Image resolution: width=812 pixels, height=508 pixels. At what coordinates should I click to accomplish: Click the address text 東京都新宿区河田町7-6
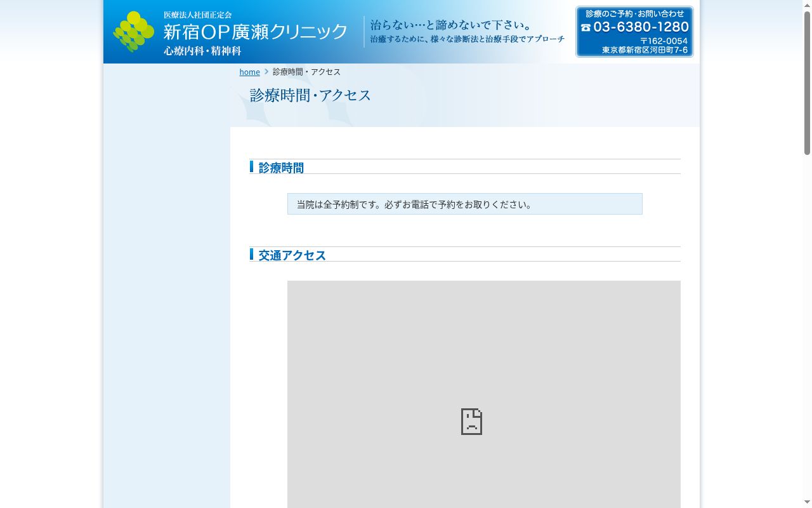645,50
